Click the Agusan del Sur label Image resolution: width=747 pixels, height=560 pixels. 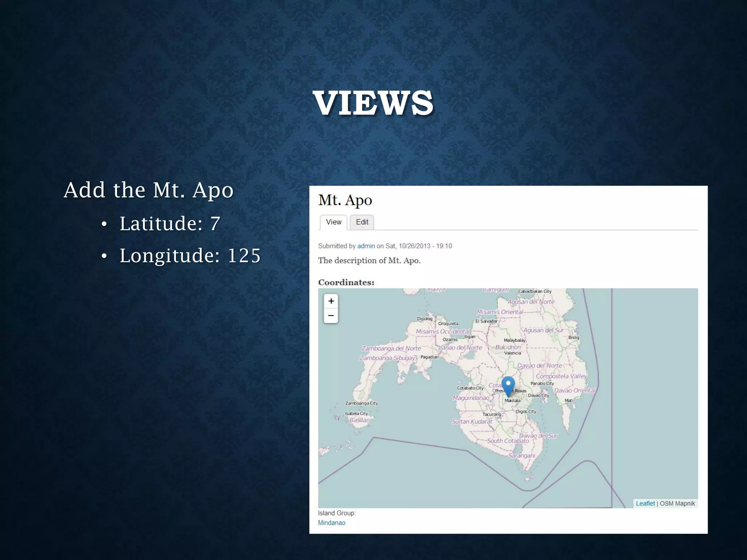[543, 330]
